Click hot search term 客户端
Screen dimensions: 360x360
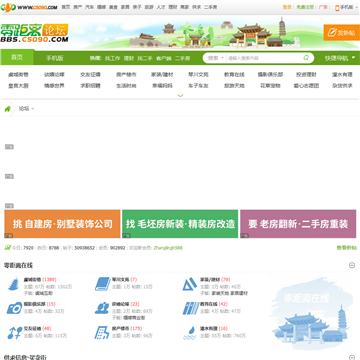click(x=164, y=58)
